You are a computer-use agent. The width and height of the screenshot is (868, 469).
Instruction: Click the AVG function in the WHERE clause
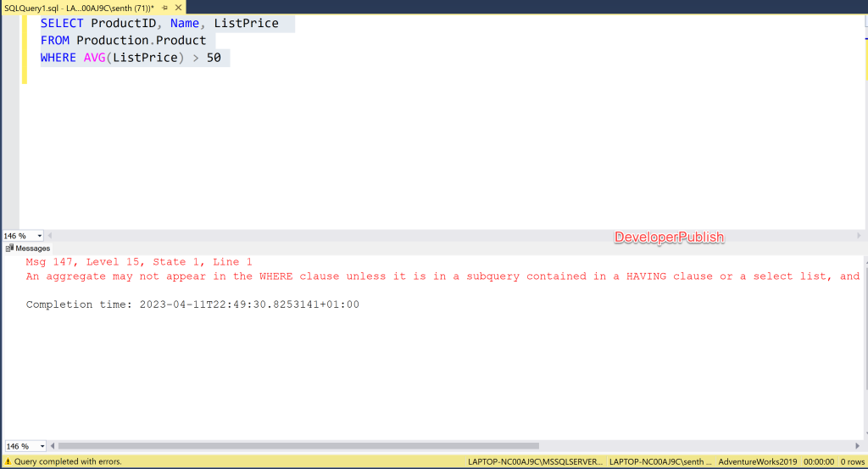(x=95, y=58)
